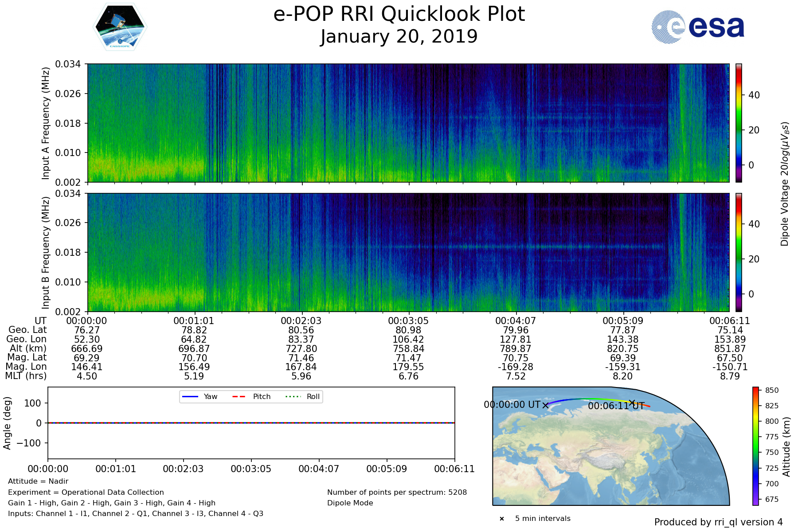The image size is (798, 532).
Task: Click the 00:04:07 tick on angle plot
Action: [x=319, y=469]
